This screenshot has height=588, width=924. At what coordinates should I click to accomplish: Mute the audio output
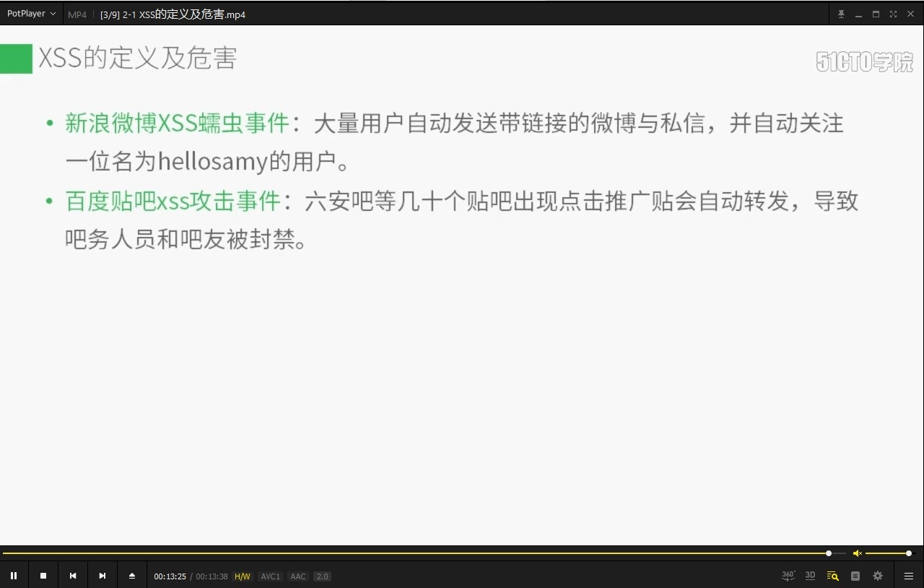858,553
